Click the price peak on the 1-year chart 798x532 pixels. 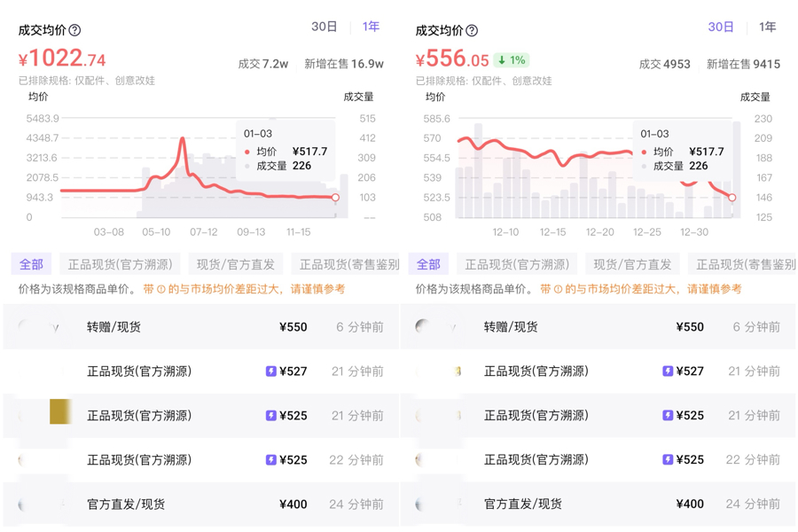click(183, 139)
